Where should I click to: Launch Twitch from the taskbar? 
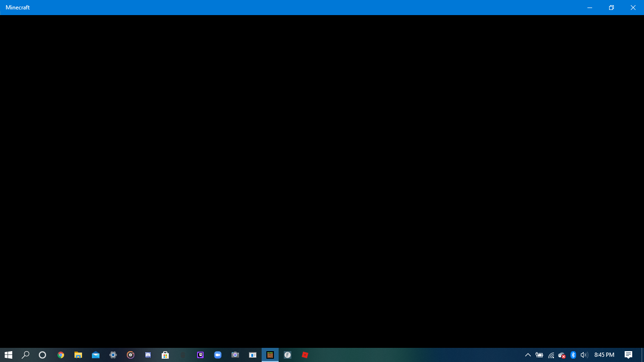[x=200, y=355]
